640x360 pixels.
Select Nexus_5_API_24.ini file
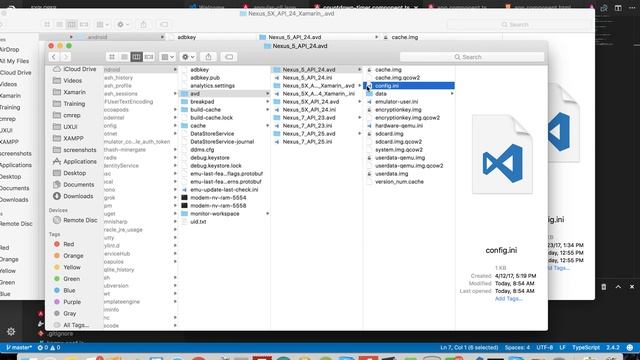tap(307, 78)
